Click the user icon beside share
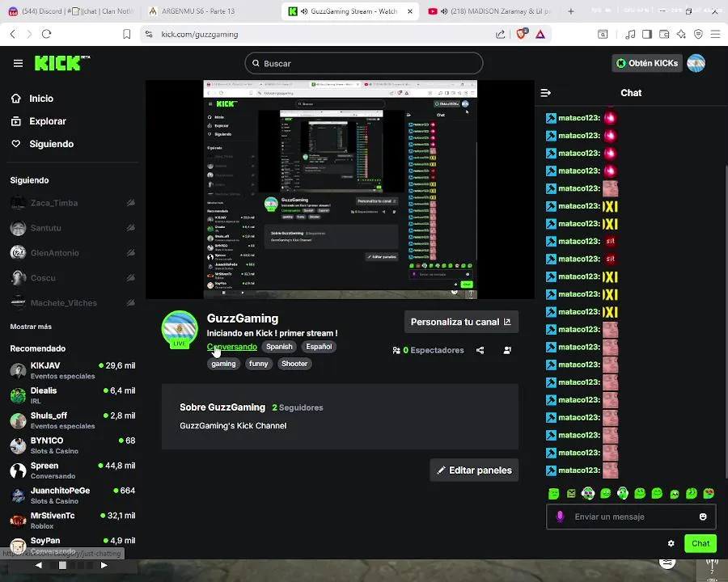The width and height of the screenshot is (728, 582). coord(507,350)
